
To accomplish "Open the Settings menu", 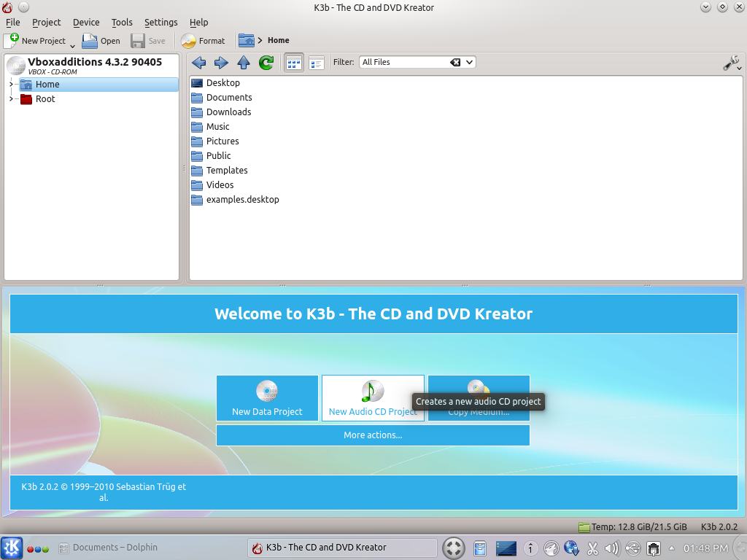I will [161, 23].
